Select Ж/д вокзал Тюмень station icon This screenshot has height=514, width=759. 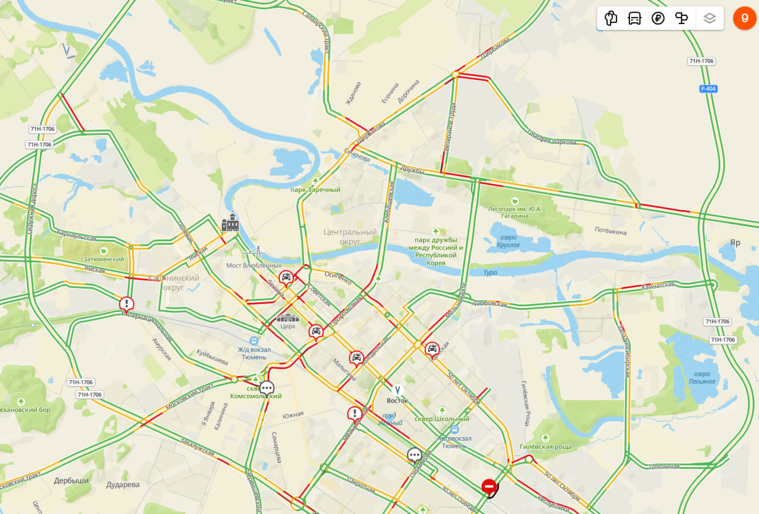tap(254, 341)
